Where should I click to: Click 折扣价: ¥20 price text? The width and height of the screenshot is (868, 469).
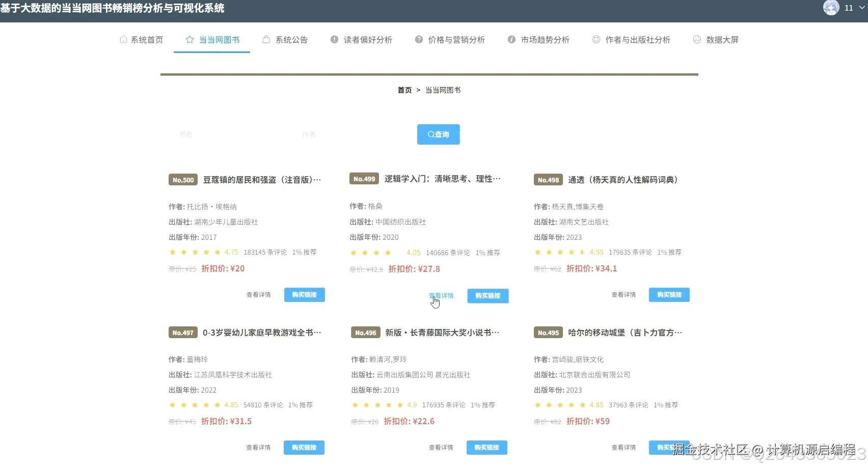(x=223, y=268)
